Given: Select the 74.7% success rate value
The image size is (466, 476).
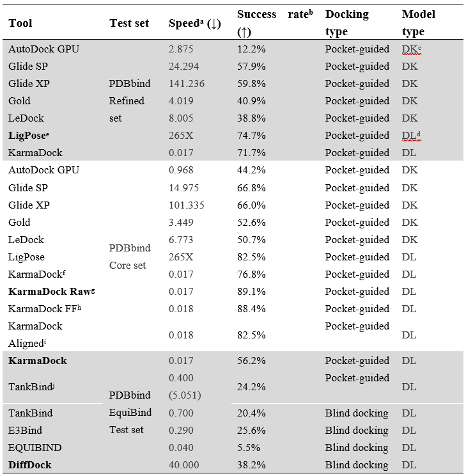Looking at the screenshot, I should click(251, 135).
